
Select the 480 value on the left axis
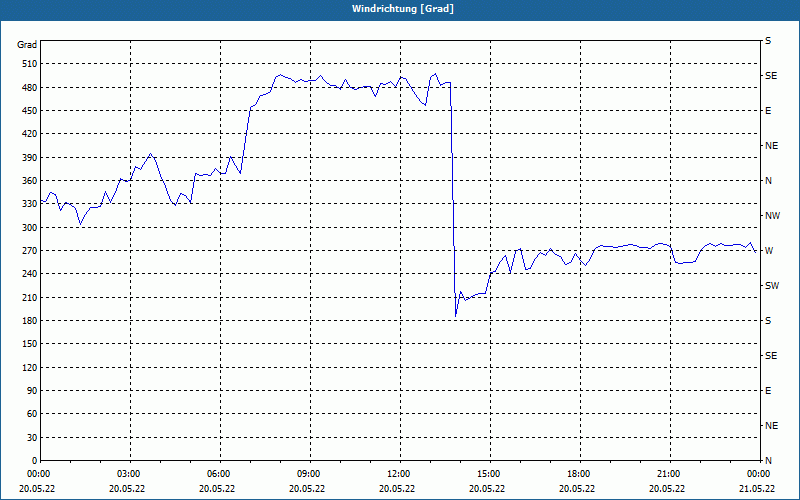click(30, 87)
